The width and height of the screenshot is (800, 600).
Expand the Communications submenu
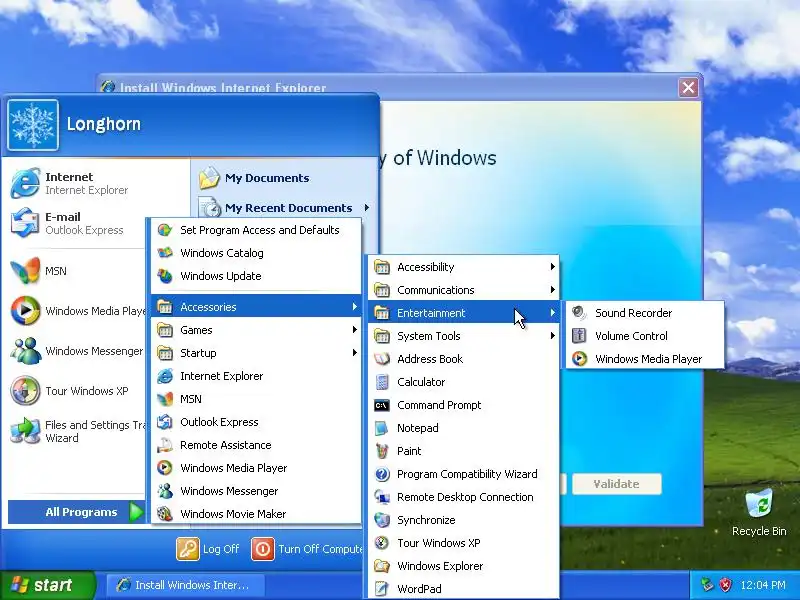pos(464,290)
